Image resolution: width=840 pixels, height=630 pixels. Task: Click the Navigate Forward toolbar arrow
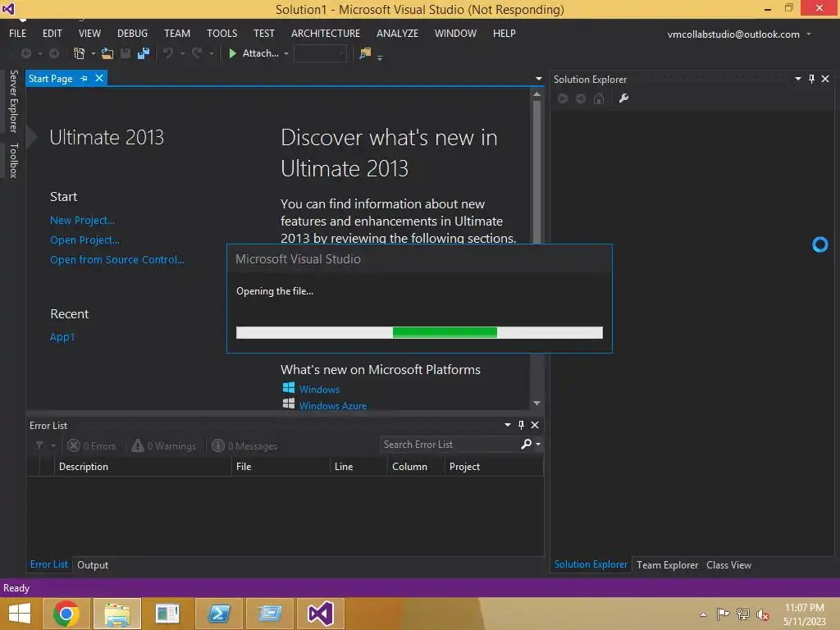pos(54,53)
